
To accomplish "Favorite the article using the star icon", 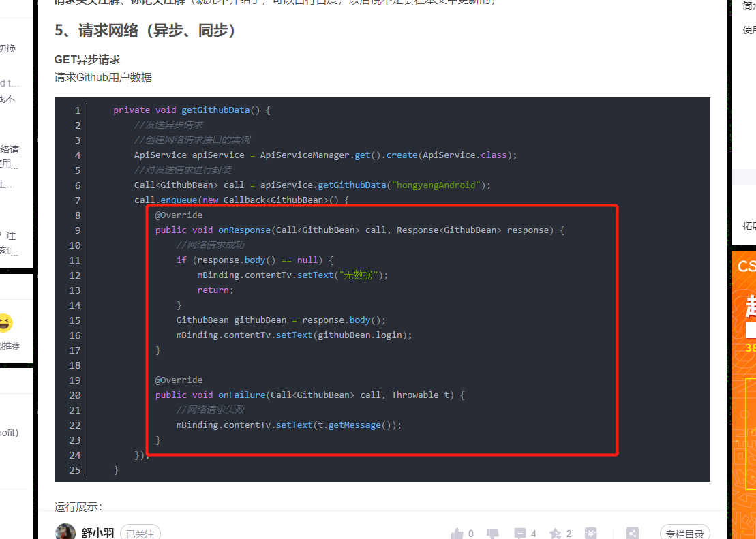I will pyautogui.click(x=556, y=533).
